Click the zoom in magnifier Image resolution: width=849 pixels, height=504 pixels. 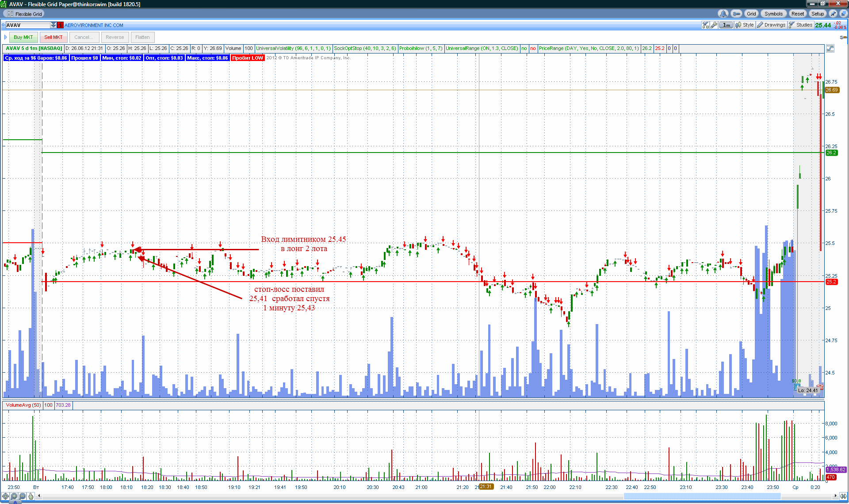click(x=14, y=496)
